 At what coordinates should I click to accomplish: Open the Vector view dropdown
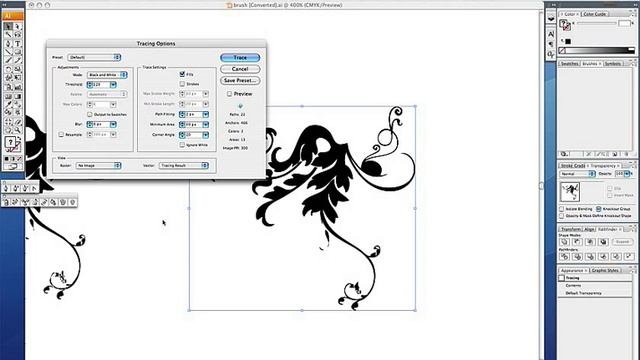(x=184, y=165)
